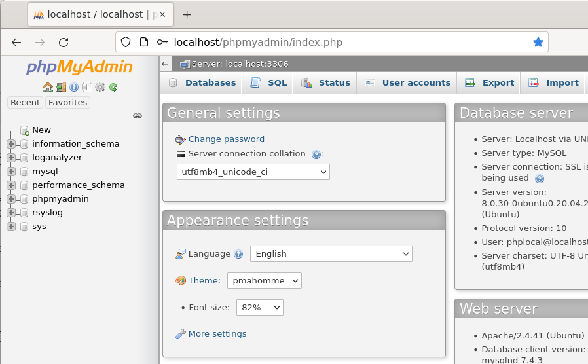The width and height of the screenshot is (588, 364).
Task: Open the User accounts tab
Action: pyautogui.click(x=407, y=83)
